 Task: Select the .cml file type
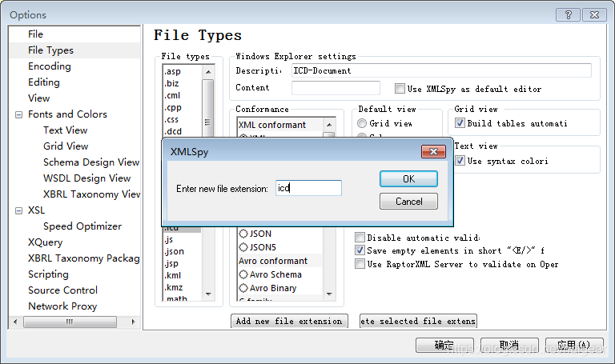coord(172,96)
